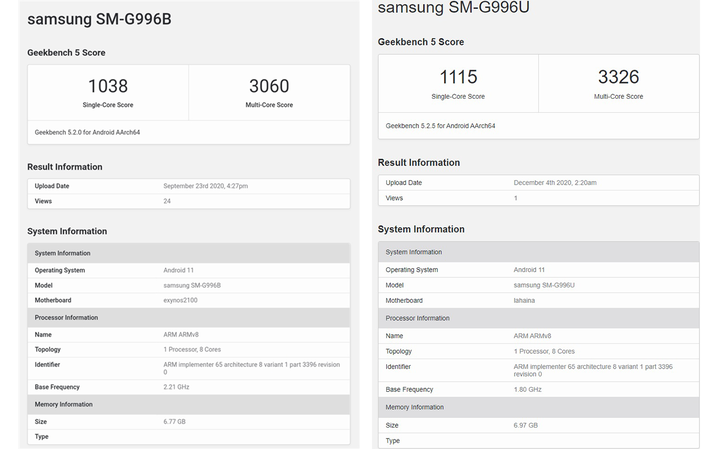Click Processor Information header in SM-G996B table

[66, 318]
